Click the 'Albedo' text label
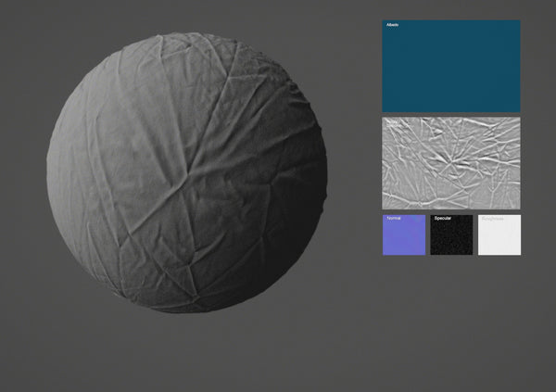 click(391, 25)
